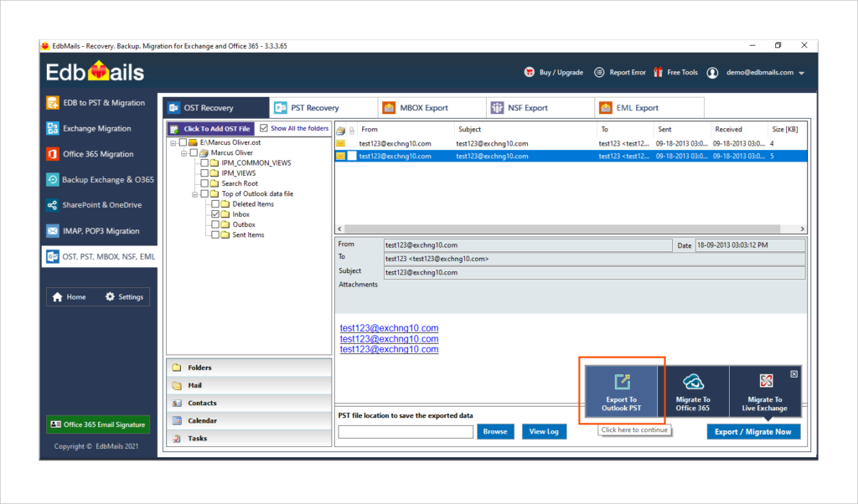Viewport: 858px width, 504px height.
Task: Check the E:\Marcus Oliver.ost checkbox
Action: [x=183, y=142]
